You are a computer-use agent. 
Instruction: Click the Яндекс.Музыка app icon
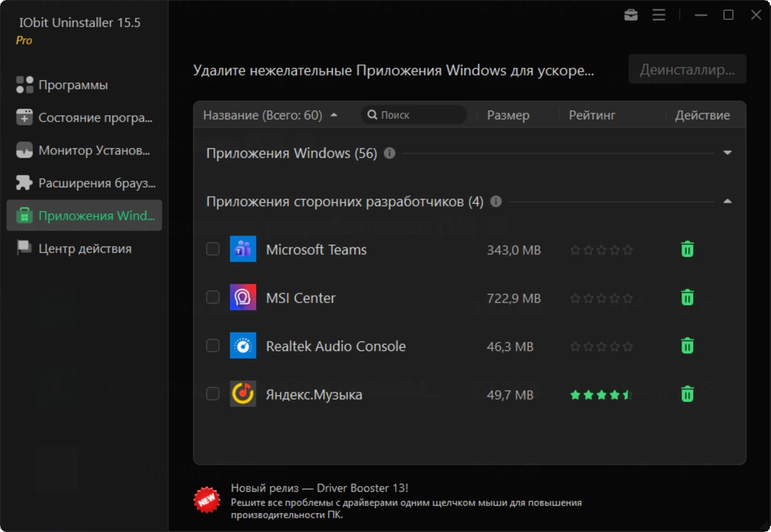coord(243,394)
